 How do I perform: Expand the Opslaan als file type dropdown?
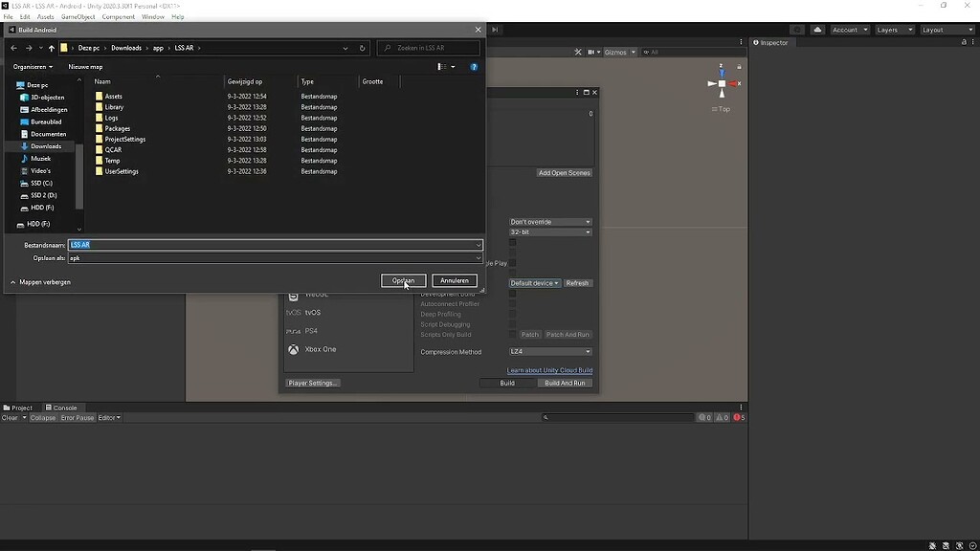coord(478,257)
